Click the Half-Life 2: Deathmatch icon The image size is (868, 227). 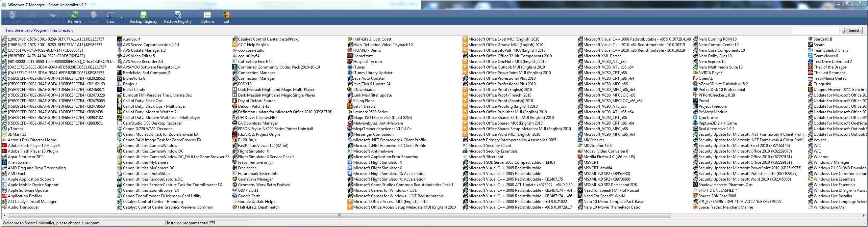click(235, 208)
